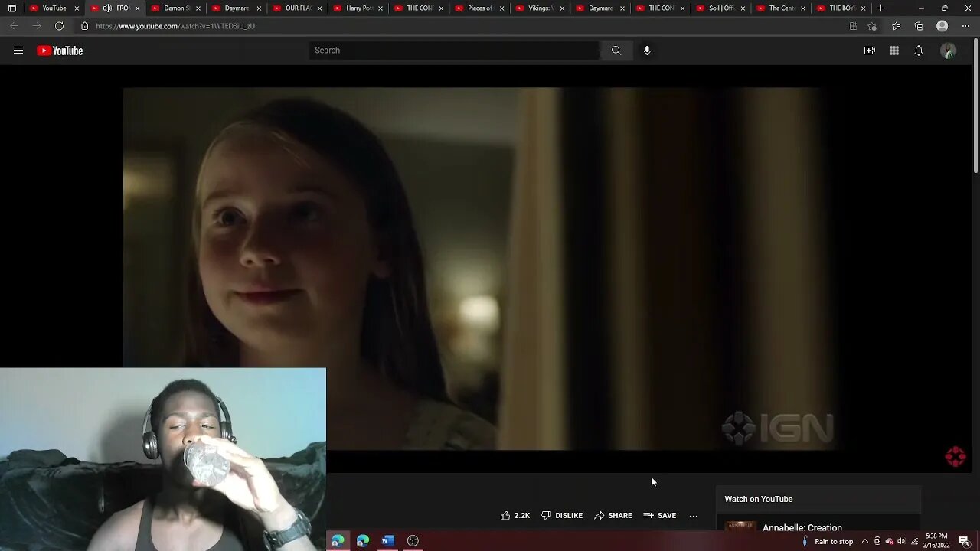Open the 5:38 PM clock and calendar
This screenshot has width=980, height=551.
(936, 541)
